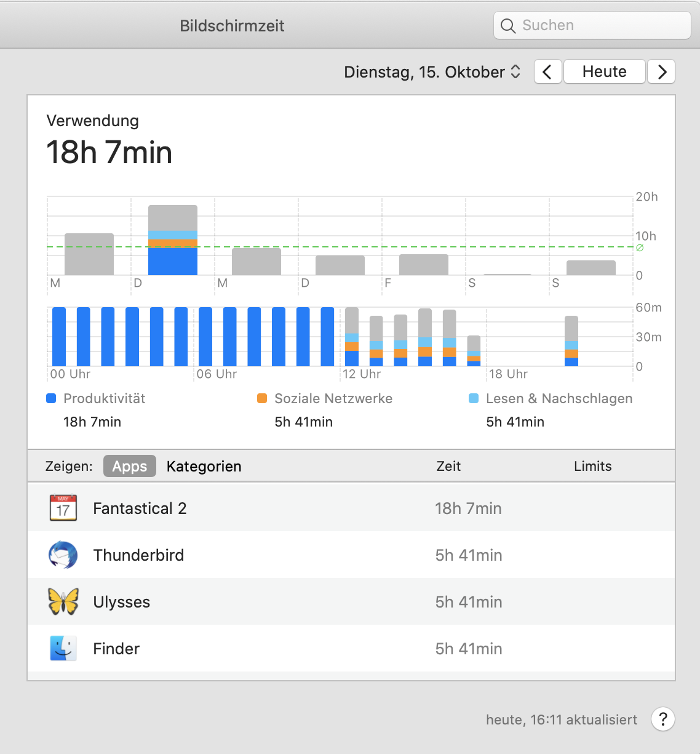
Task: Click the Verwendung heading
Action: pos(93,121)
